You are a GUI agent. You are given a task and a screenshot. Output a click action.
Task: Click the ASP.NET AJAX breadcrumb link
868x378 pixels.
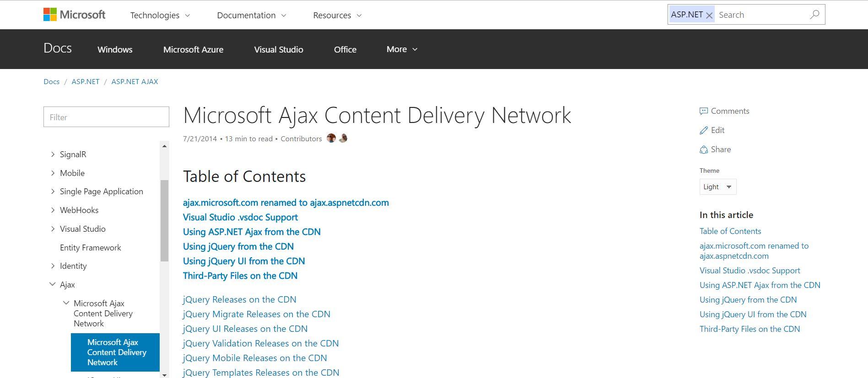135,81
